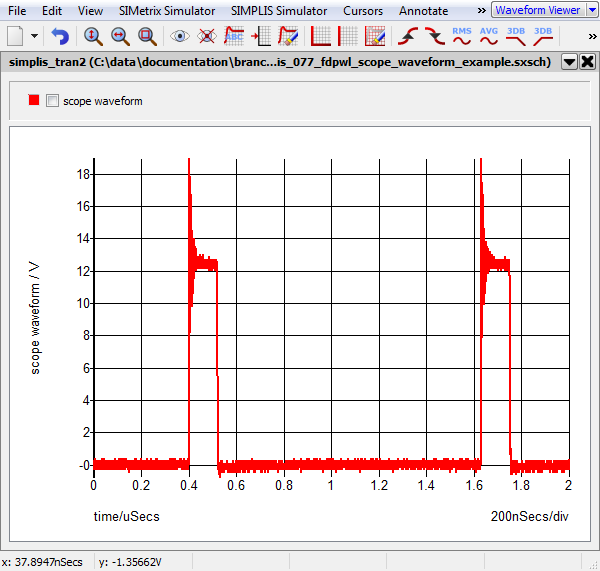Click the blue undo arrow icon
Viewport: 600px width, 571px height.
[60, 36]
